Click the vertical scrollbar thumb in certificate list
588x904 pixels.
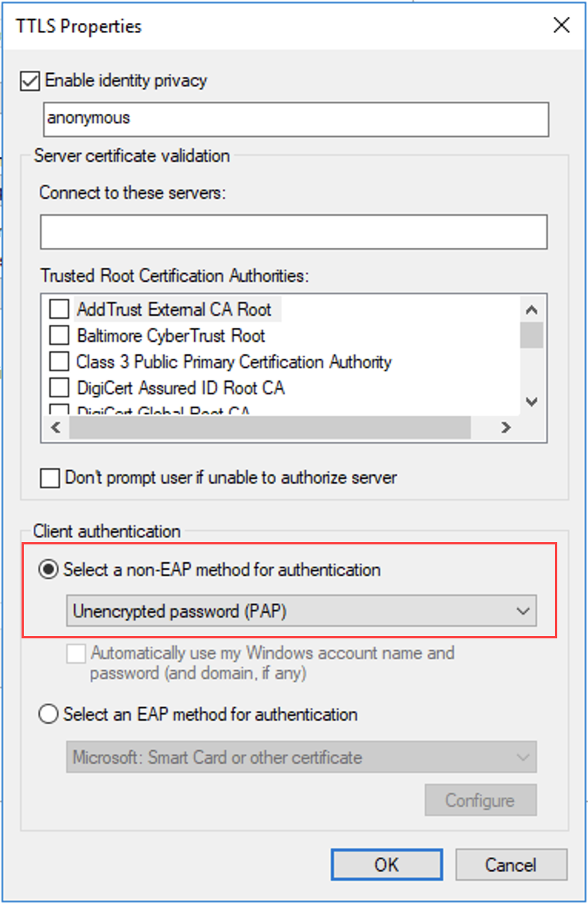[532, 336]
